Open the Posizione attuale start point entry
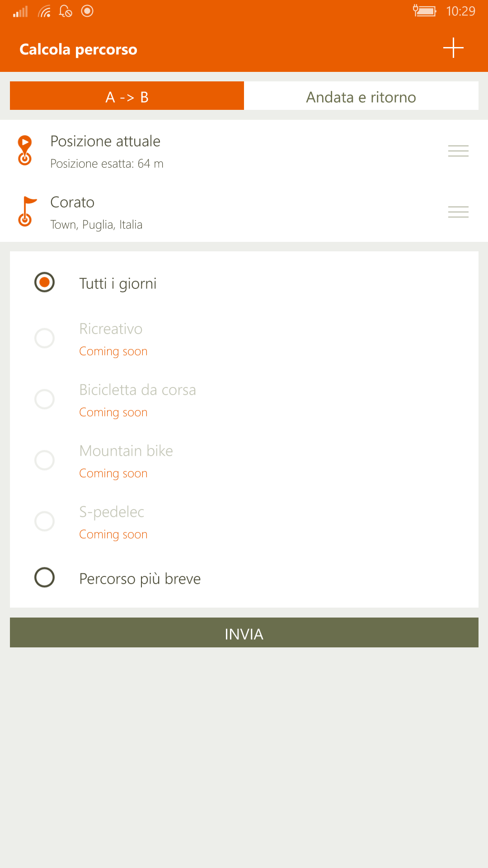Image resolution: width=488 pixels, height=868 pixels. tap(244, 151)
